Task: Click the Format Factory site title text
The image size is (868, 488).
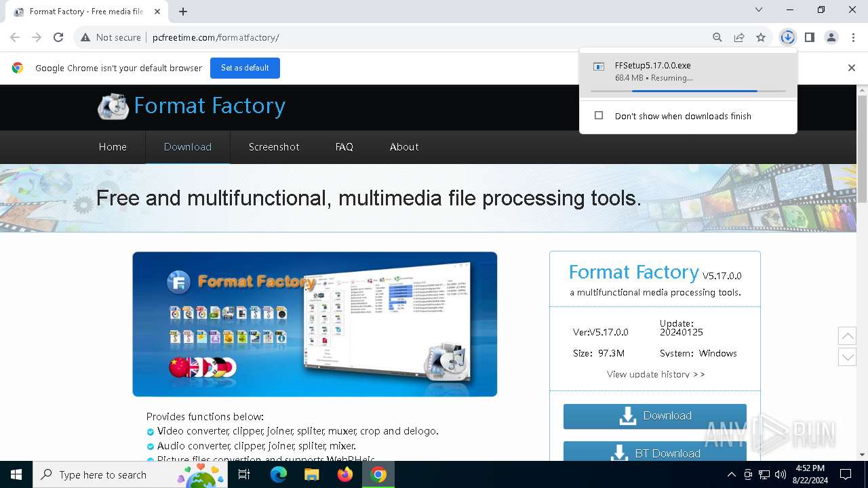Action: (210, 106)
